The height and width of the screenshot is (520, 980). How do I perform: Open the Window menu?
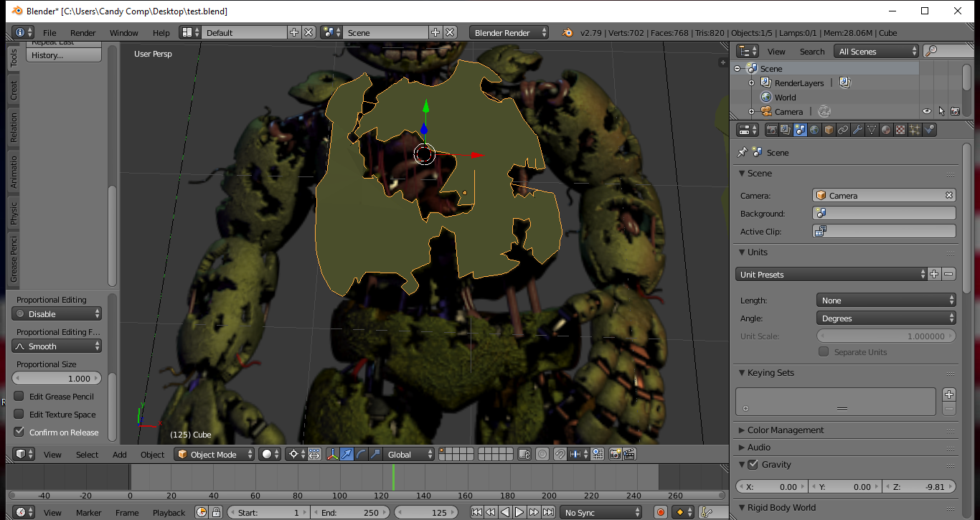(x=123, y=32)
